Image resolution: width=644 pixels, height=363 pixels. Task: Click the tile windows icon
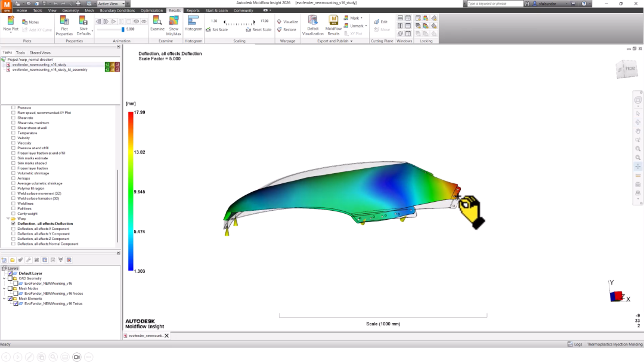click(408, 18)
